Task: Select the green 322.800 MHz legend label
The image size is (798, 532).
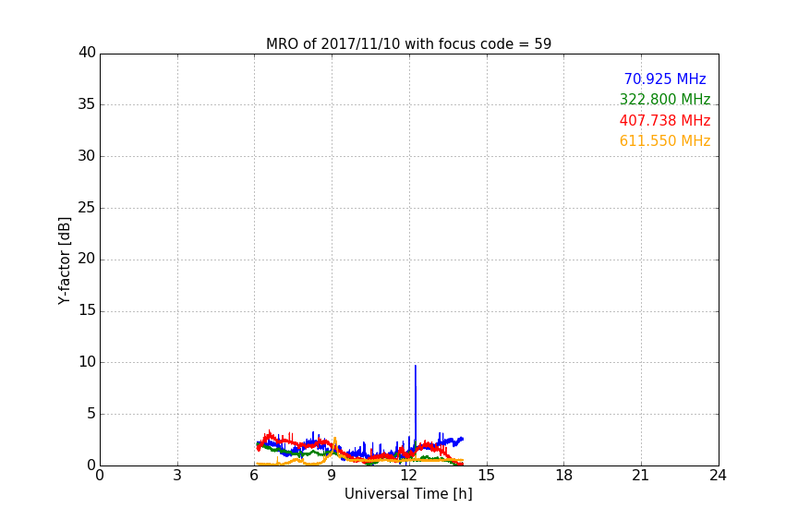Action: pyautogui.click(x=665, y=99)
